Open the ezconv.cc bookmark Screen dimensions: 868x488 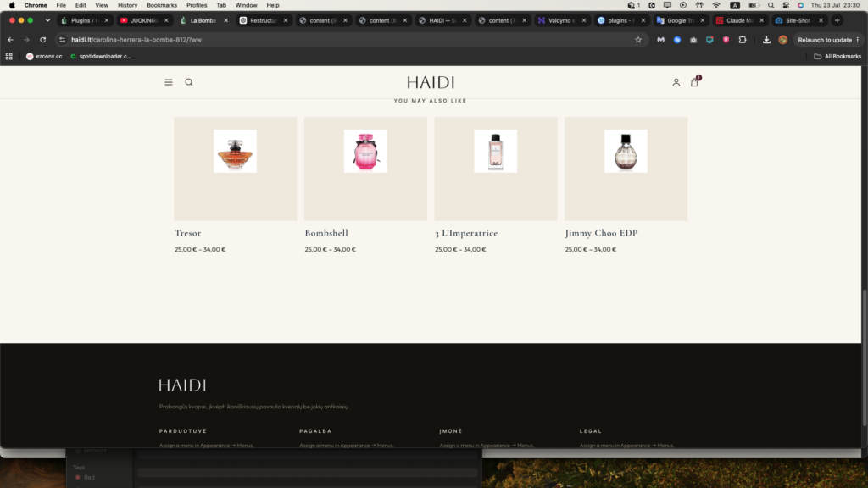[x=44, y=57]
